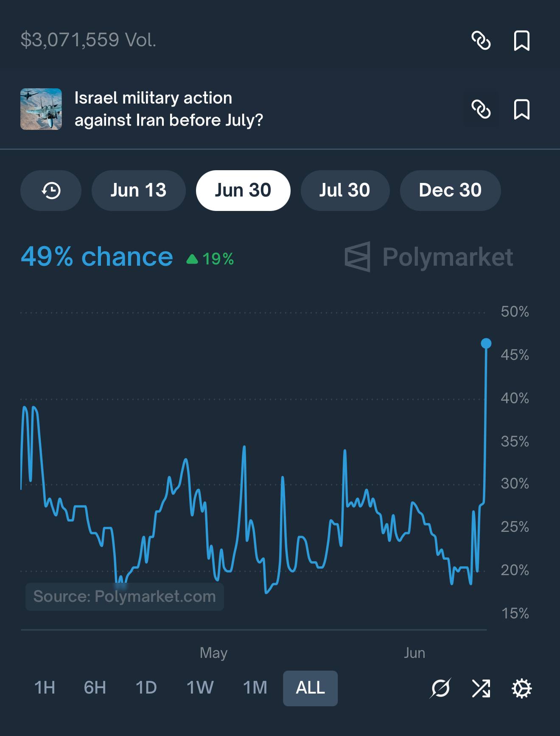Bookmark icon in the volume row
Viewport: 560px width, 736px height.
(x=521, y=41)
